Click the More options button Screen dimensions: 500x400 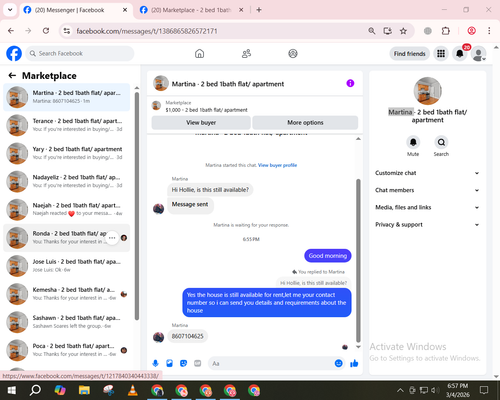coord(305,123)
